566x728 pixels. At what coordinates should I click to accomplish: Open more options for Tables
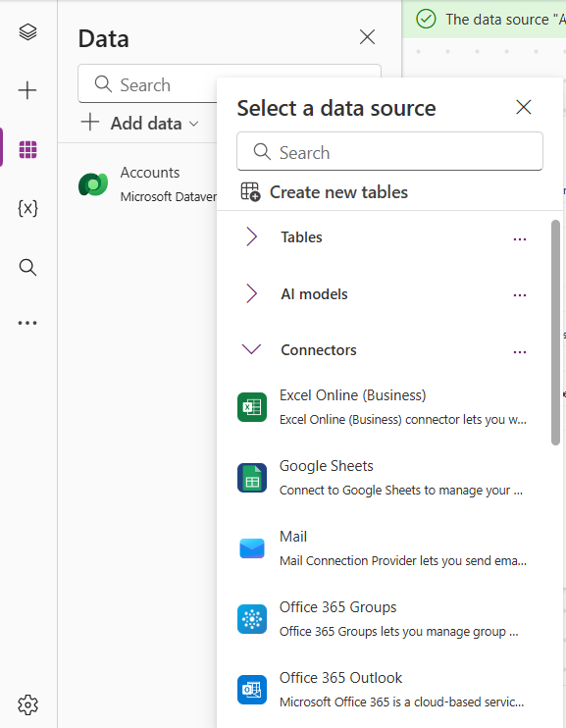click(520, 239)
